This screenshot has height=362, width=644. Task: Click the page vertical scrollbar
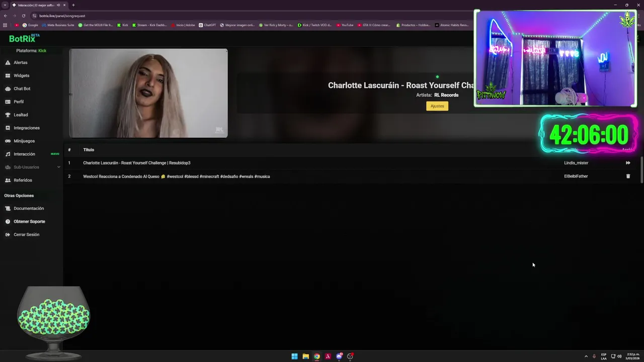click(642, 170)
